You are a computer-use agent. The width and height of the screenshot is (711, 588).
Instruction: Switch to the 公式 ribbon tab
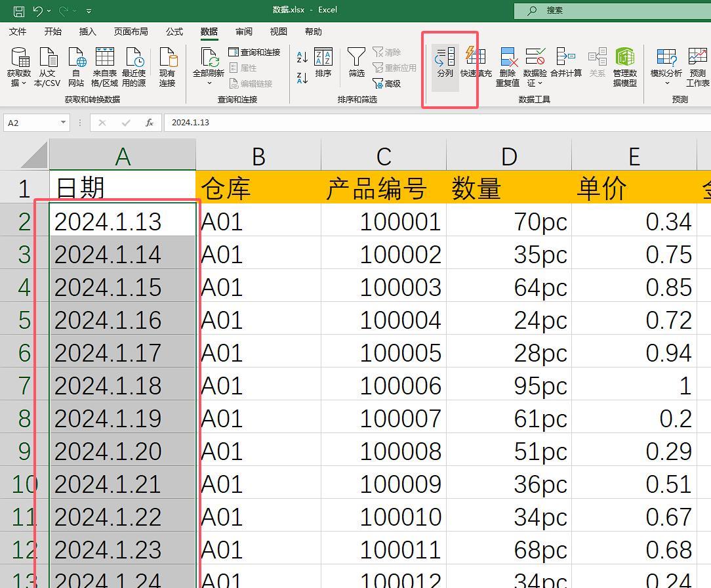tap(174, 31)
